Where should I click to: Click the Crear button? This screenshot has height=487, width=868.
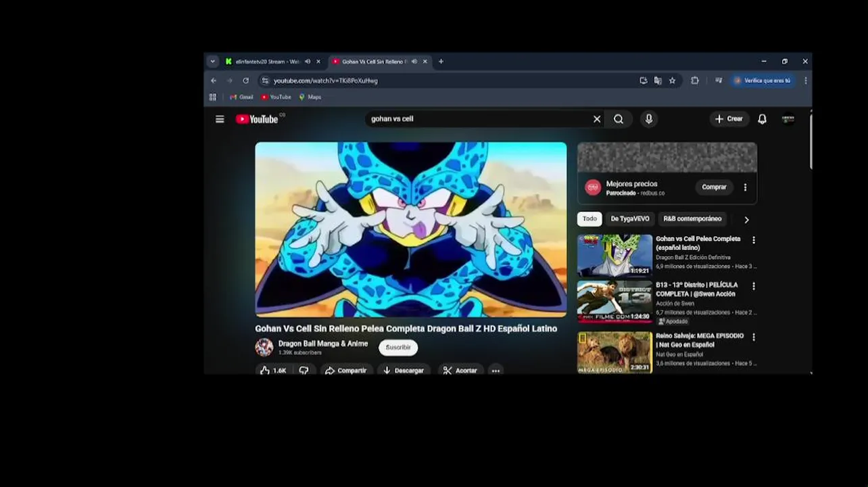tap(729, 119)
